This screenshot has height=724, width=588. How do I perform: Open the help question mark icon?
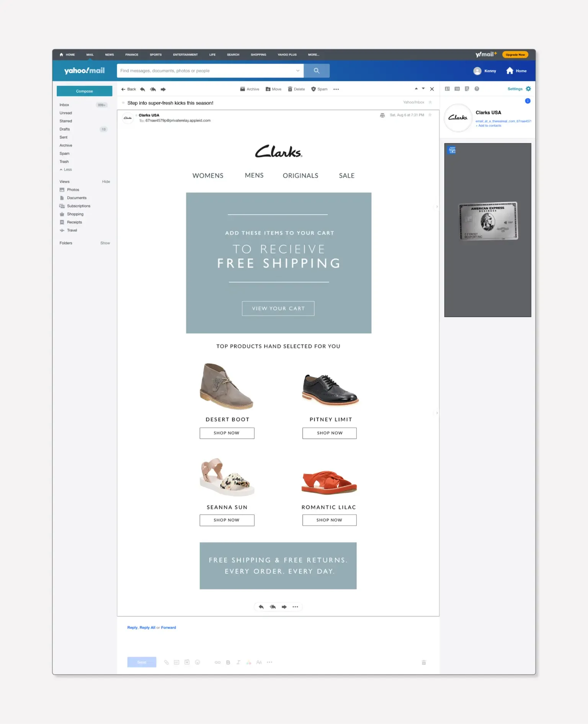point(477,89)
